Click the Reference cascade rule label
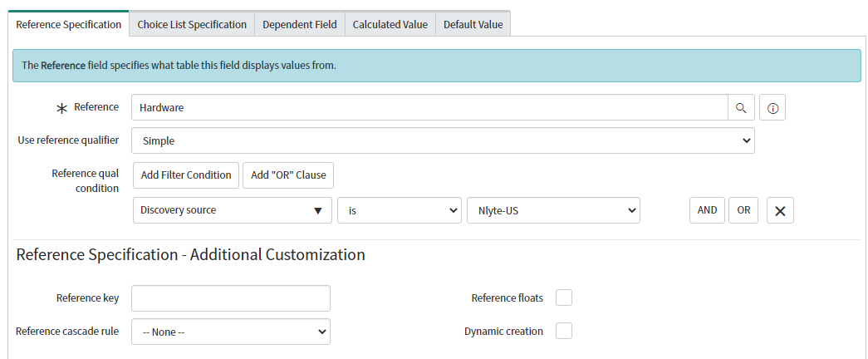Image resolution: width=868 pixels, height=359 pixels. (x=67, y=332)
